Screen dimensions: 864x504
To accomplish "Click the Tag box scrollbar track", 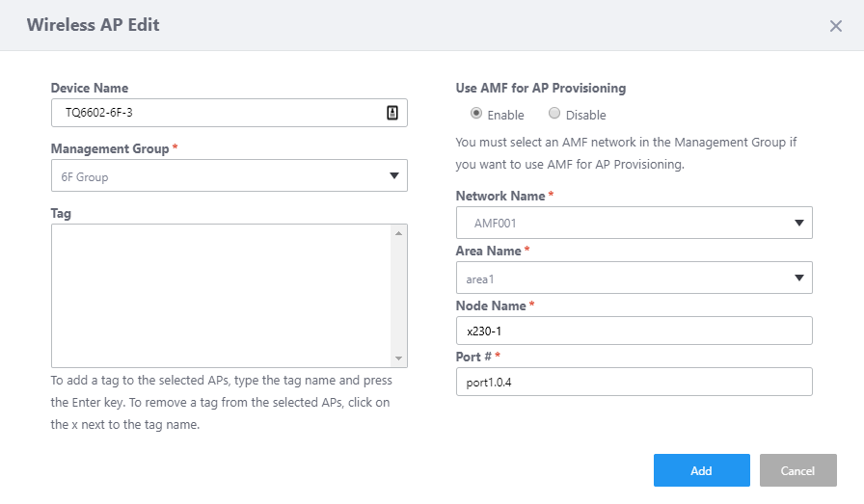I will [399, 296].
